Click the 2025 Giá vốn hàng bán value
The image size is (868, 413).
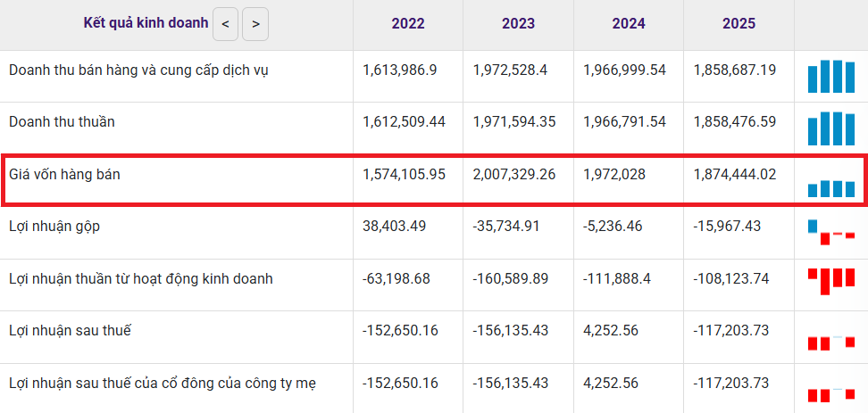735,175
